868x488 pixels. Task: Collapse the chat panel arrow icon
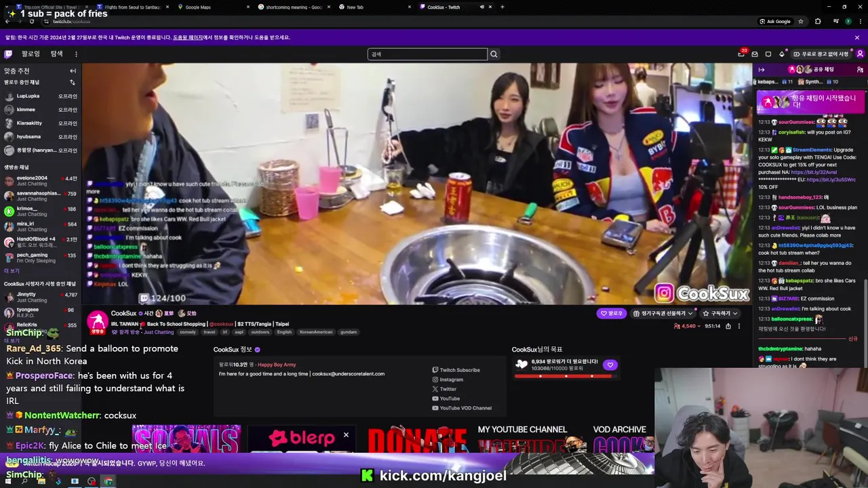762,69
